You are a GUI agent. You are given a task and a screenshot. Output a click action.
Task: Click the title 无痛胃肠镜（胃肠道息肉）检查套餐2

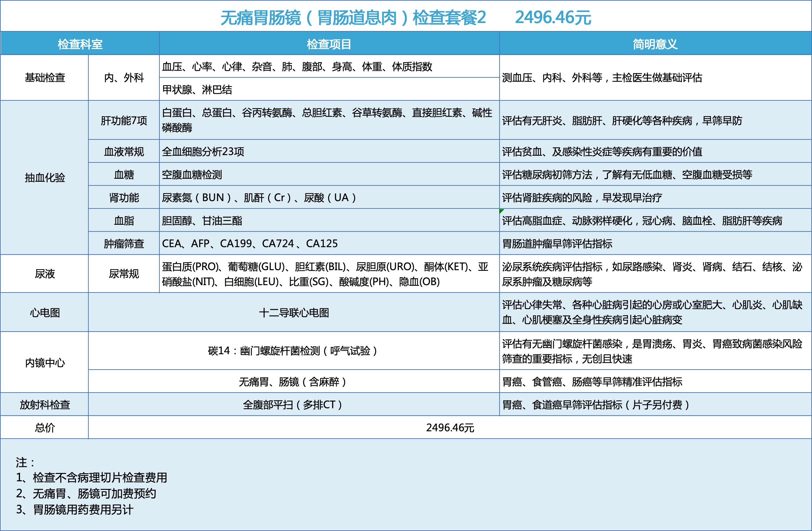[x=353, y=18]
